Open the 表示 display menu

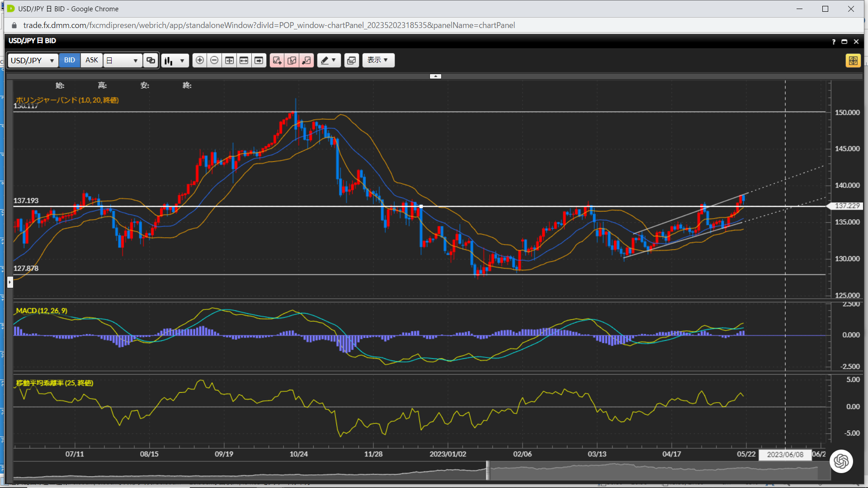378,60
